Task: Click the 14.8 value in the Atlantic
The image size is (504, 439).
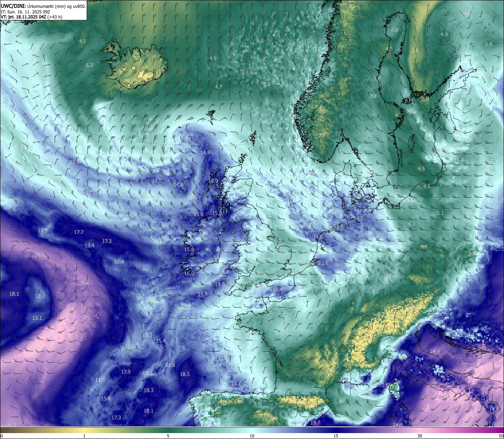Action: 178,185
